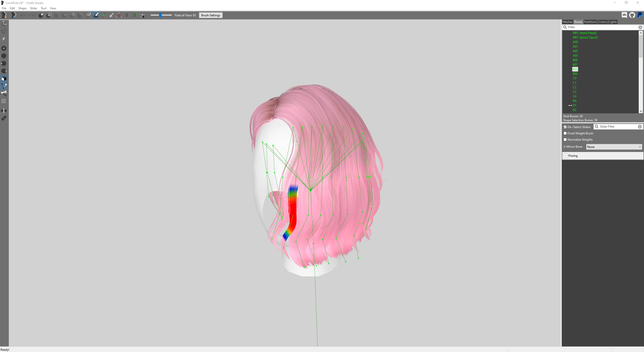Toggle X-Mirror symmetry icon in sidebar
Viewport: 644px width, 352px height.
4,110
